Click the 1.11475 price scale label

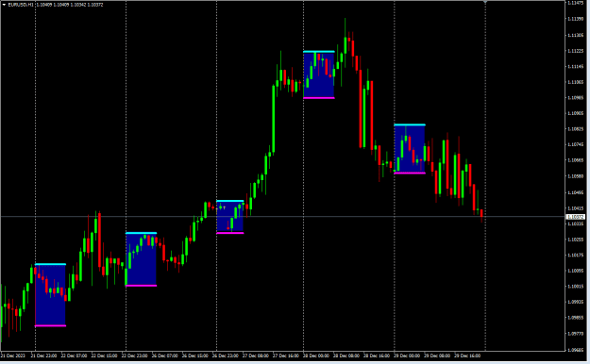(x=575, y=3)
